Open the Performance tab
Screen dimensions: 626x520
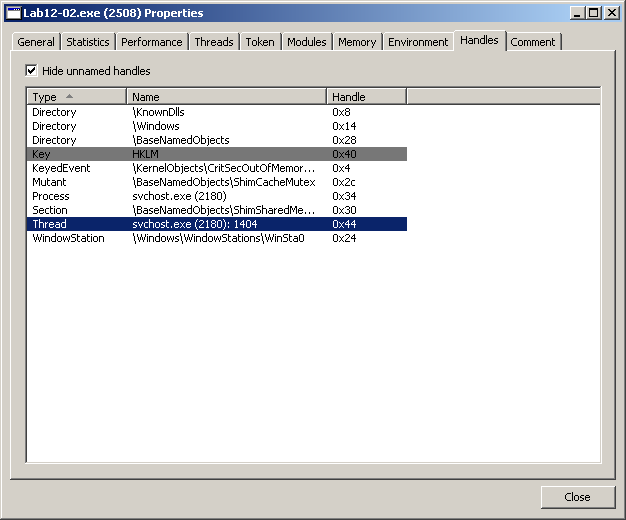point(152,42)
